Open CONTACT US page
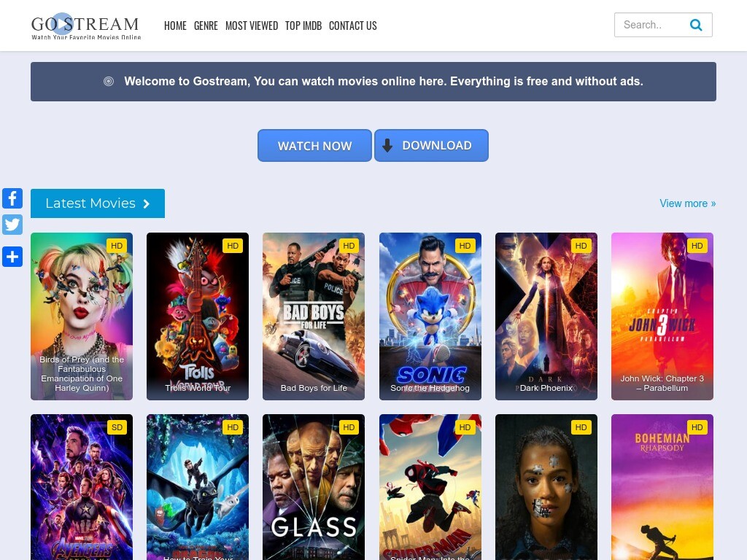Image resolution: width=747 pixels, height=560 pixels. pos(353,26)
